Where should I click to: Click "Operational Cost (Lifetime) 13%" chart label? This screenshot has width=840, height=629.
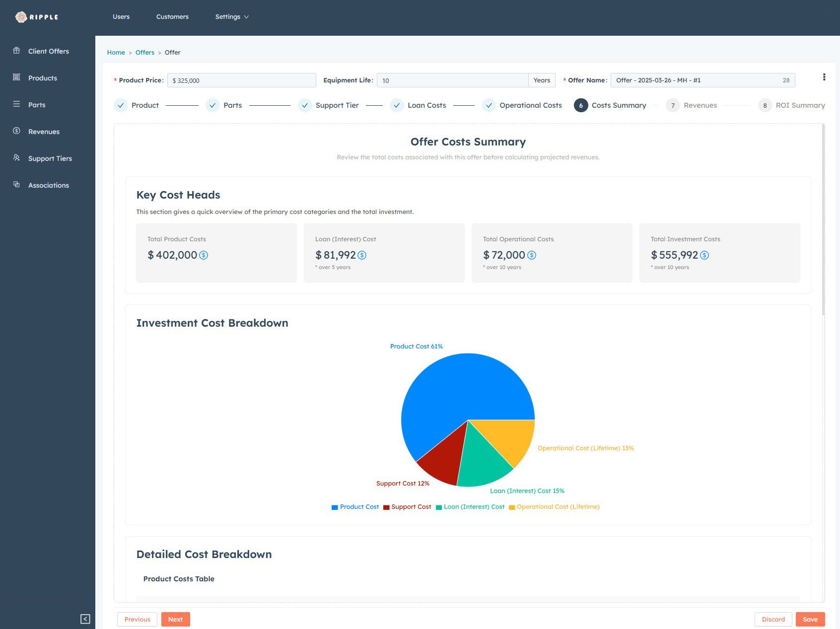click(586, 448)
